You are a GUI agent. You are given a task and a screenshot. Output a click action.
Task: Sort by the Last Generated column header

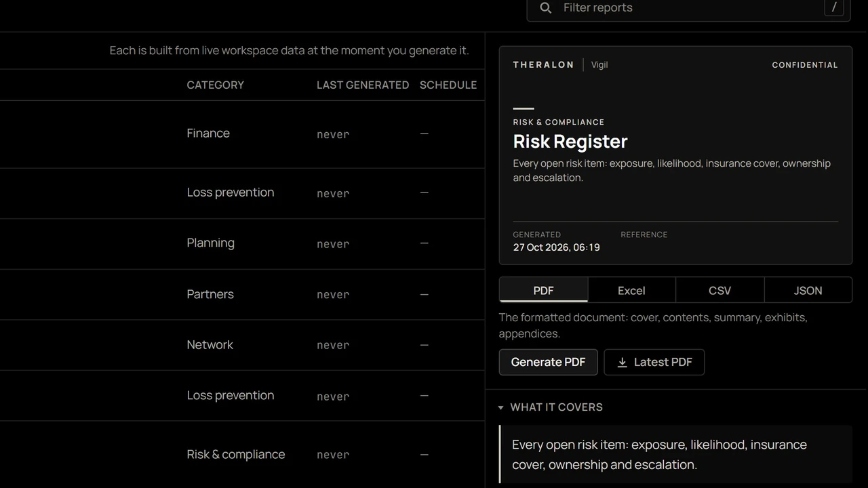click(x=363, y=85)
